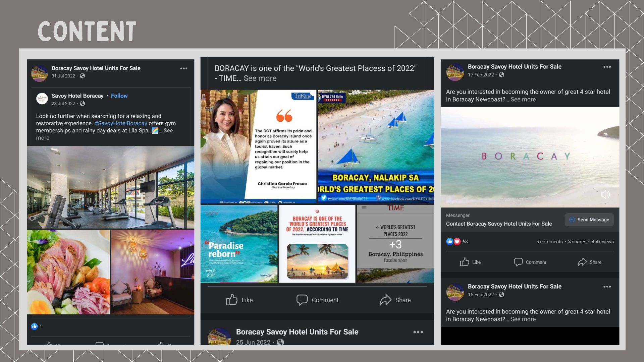Viewport: 644px width, 362px height.
Task: Open options menu on 17 Feb 2022 post
Action: point(607,67)
